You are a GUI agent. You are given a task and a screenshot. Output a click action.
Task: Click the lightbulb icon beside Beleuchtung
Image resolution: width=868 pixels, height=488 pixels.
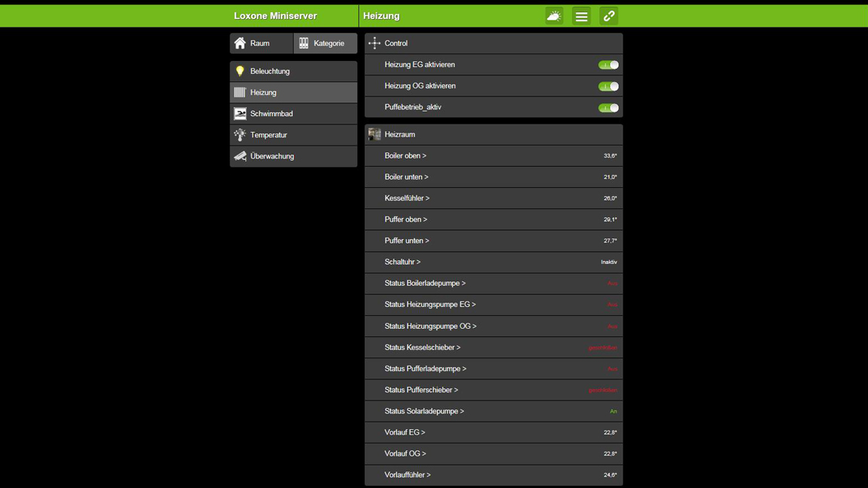point(240,71)
